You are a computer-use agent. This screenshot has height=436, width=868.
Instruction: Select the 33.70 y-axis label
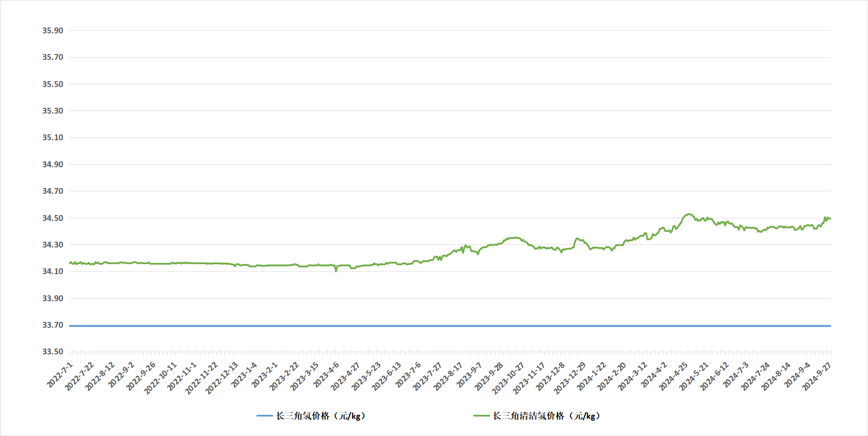pos(53,325)
